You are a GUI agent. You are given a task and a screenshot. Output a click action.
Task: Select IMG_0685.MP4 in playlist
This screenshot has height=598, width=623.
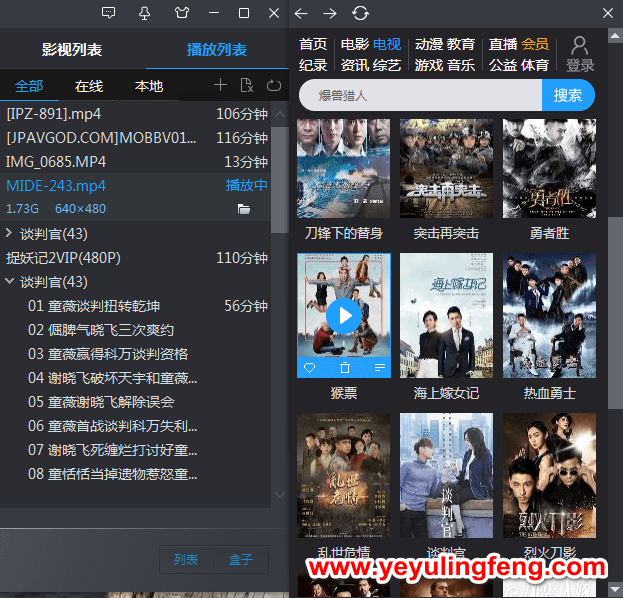(135, 162)
